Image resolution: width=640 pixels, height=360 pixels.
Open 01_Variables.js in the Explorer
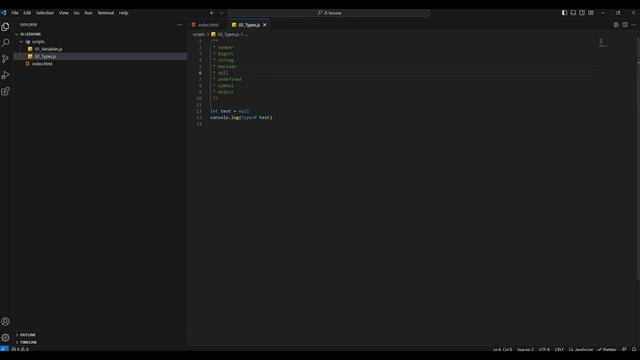pyautogui.click(x=48, y=49)
